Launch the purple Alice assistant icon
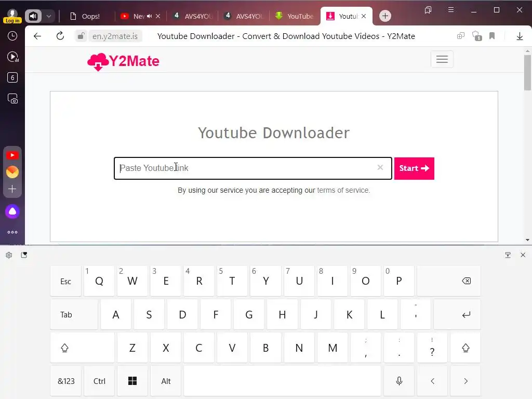532x399 pixels. [x=12, y=212]
